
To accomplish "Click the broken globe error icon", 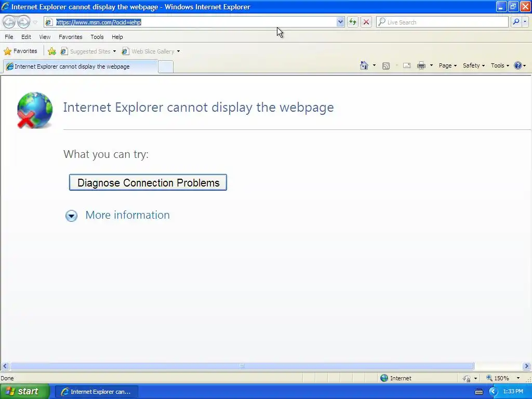I will [x=35, y=110].
